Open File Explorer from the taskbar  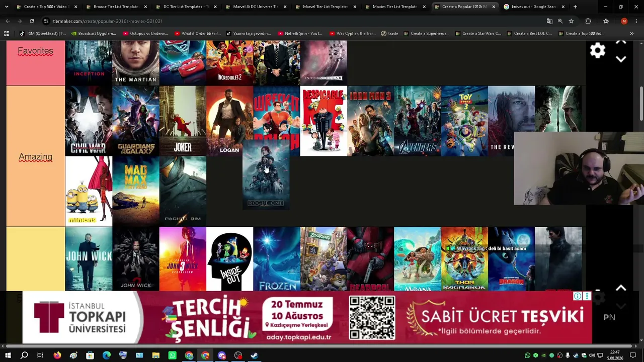pos(155,355)
